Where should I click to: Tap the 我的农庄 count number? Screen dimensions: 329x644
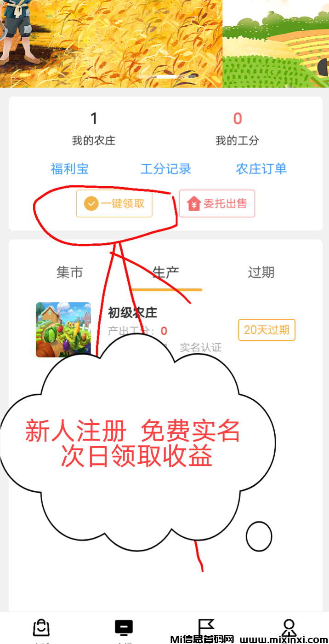point(94,119)
